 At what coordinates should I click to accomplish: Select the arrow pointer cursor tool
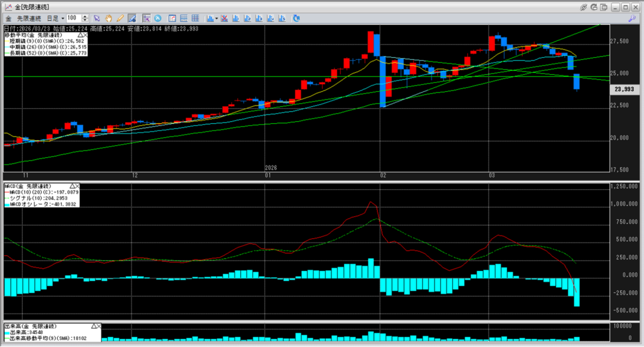97,18
